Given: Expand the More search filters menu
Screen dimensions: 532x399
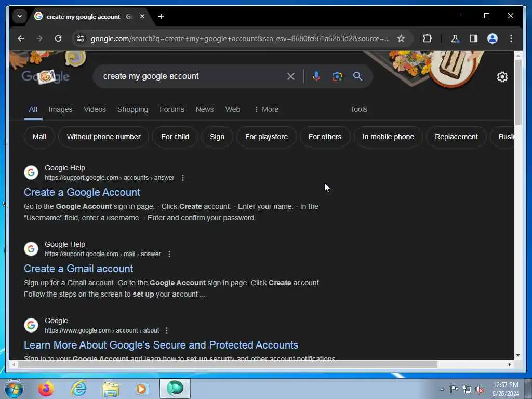Looking at the screenshot, I should pos(267,109).
